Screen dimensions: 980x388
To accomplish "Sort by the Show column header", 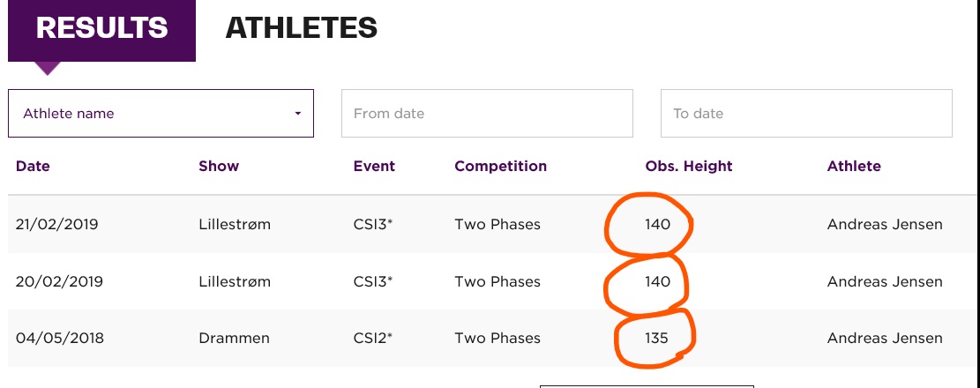I will (219, 166).
